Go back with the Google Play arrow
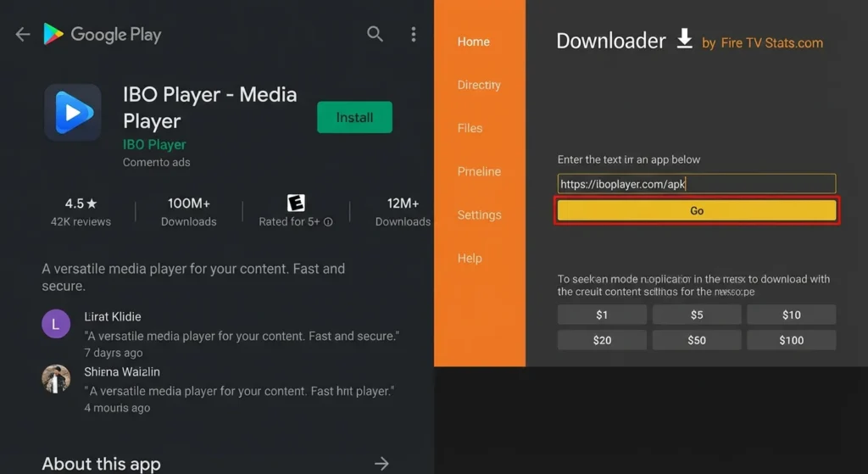Viewport: 868px width, 474px height. pos(23,35)
